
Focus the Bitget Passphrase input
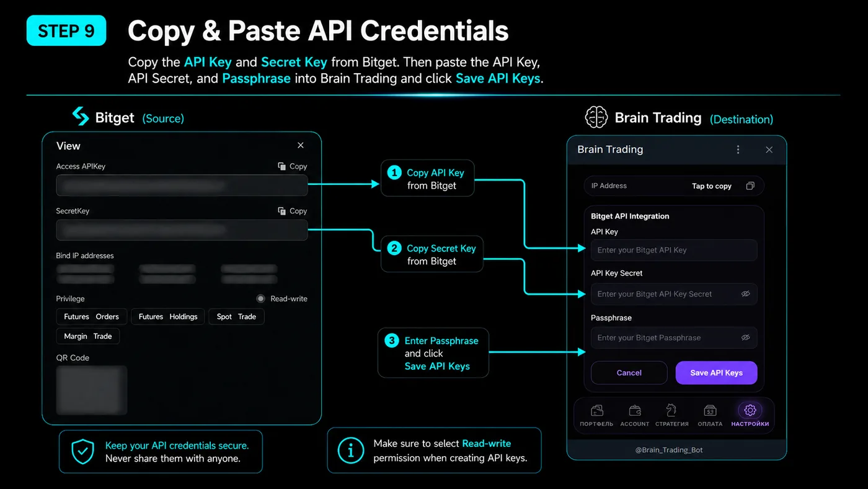(674, 338)
